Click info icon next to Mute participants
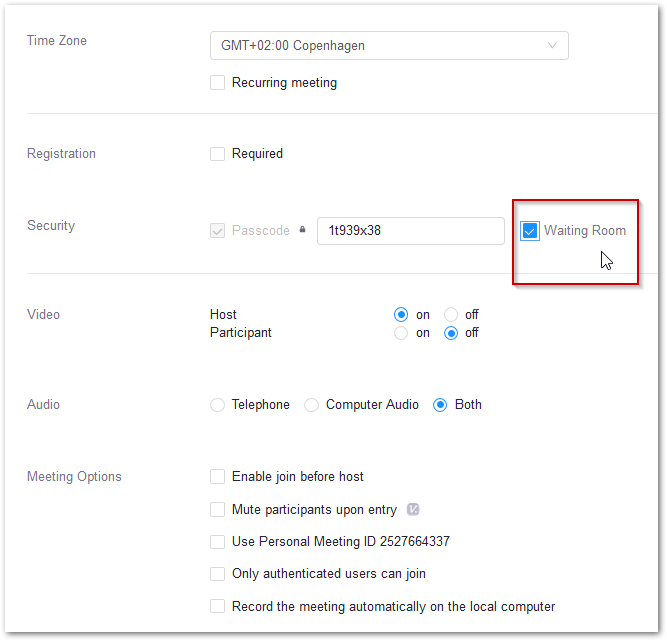The width and height of the screenshot is (667, 641). click(x=413, y=509)
